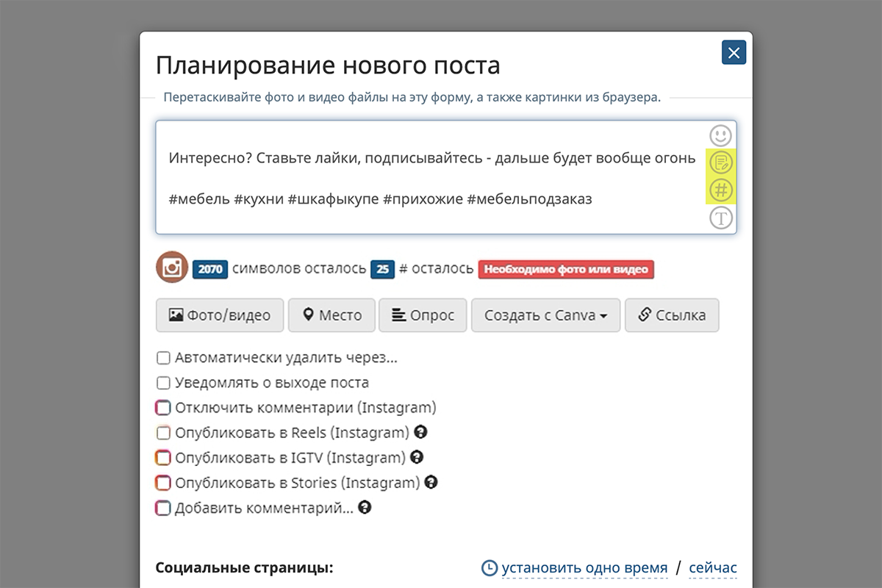Enable Автоматически удалить через checkbox
882x588 pixels.
163,358
